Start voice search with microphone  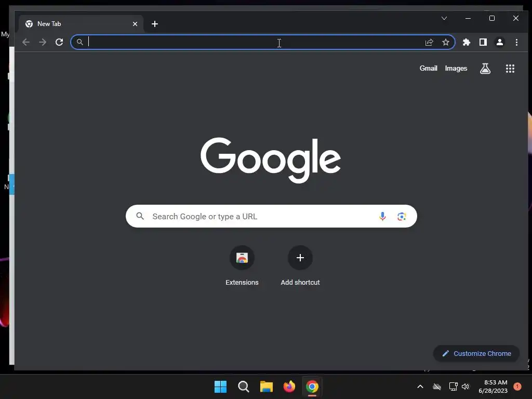coord(382,216)
